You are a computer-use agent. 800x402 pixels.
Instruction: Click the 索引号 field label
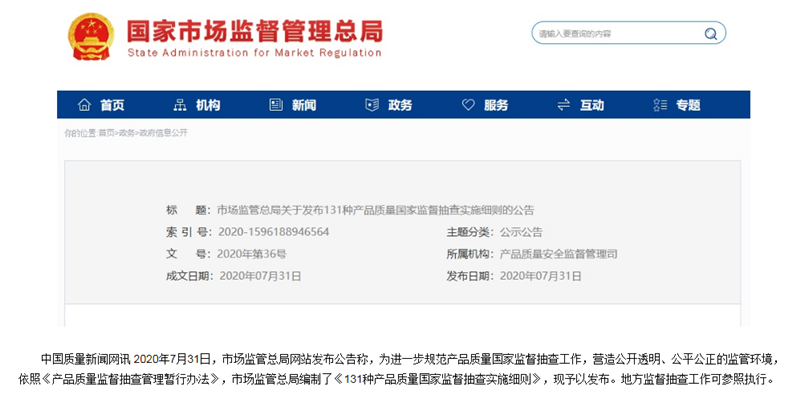click(x=188, y=232)
